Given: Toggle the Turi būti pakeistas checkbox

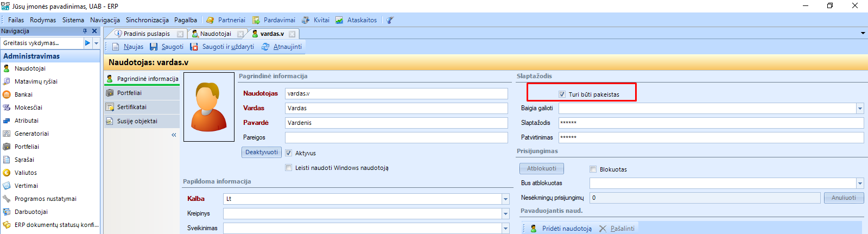Looking at the screenshot, I should coord(562,94).
